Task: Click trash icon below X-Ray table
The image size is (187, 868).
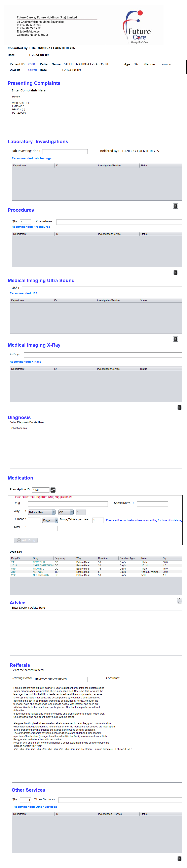Action: (179, 407)
